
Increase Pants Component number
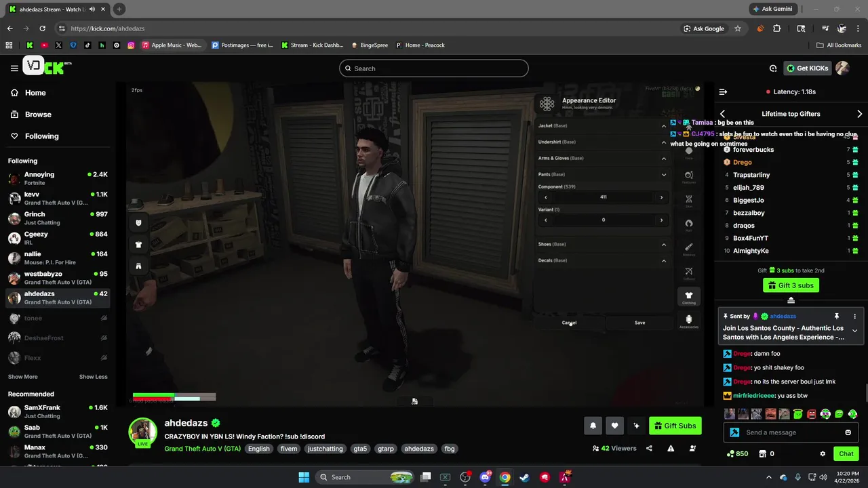click(x=662, y=197)
